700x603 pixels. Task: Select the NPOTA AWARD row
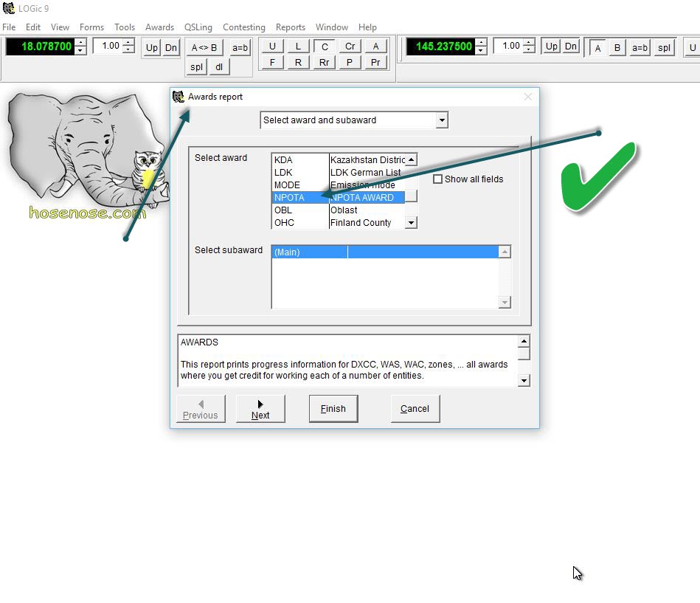(x=339, y=197)
